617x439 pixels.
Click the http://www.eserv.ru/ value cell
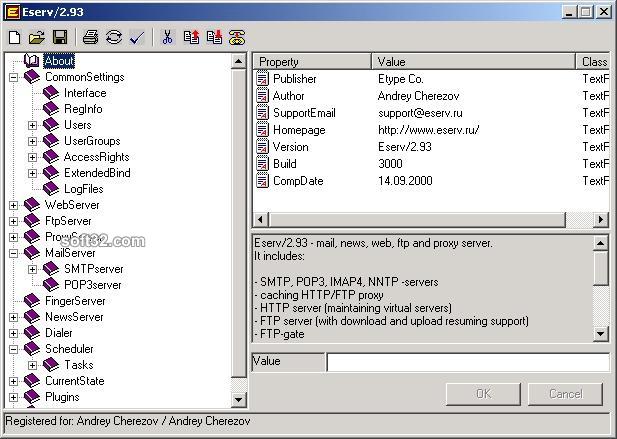[x=429, y=130]
